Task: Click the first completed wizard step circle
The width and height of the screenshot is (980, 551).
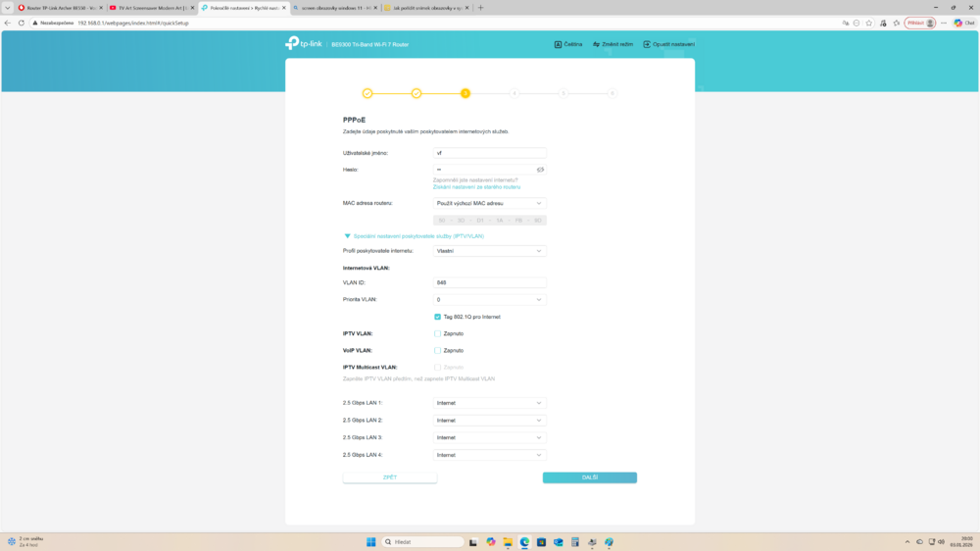Action: tap(367, 93)
